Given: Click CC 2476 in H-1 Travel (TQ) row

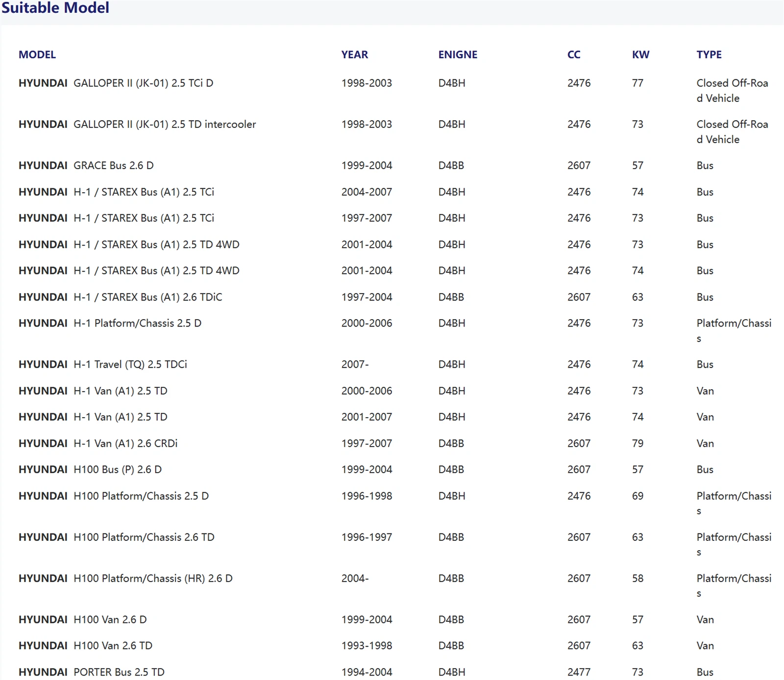Looking at the screenshot, I should pyautogui.click(x=579, y=364).
